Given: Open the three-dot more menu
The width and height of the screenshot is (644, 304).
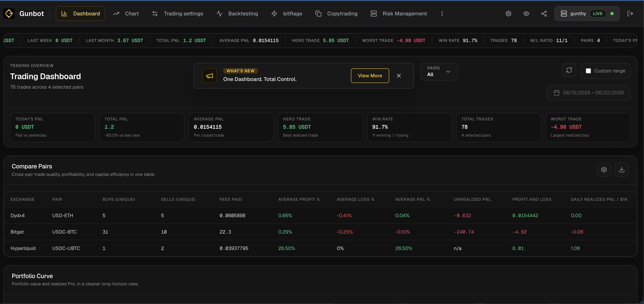Looking at the screenshot, I should click(442, 14).
